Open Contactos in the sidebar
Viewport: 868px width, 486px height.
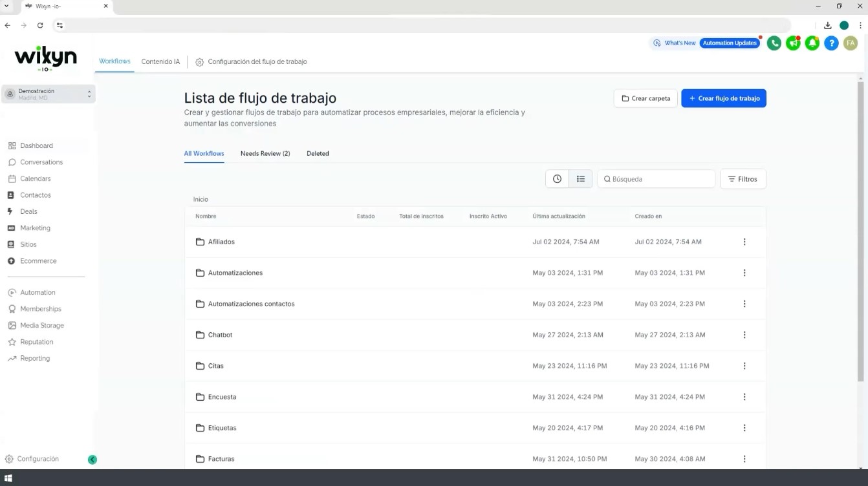(29, 195)
